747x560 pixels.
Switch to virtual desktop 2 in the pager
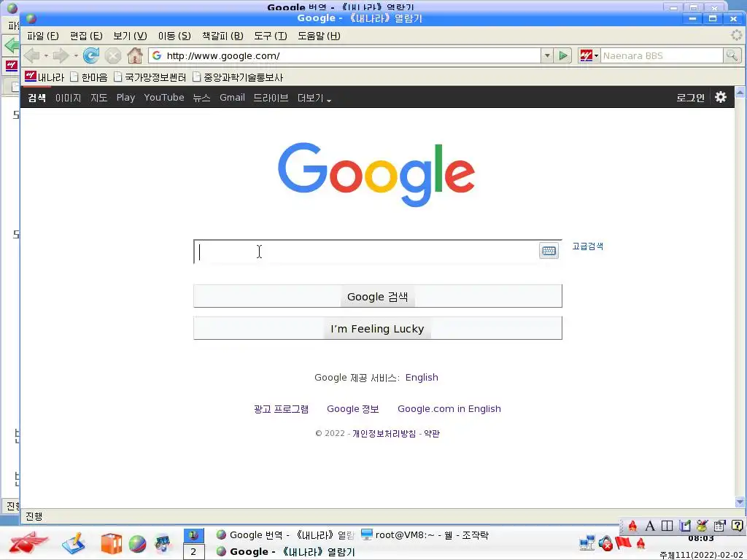193,552
